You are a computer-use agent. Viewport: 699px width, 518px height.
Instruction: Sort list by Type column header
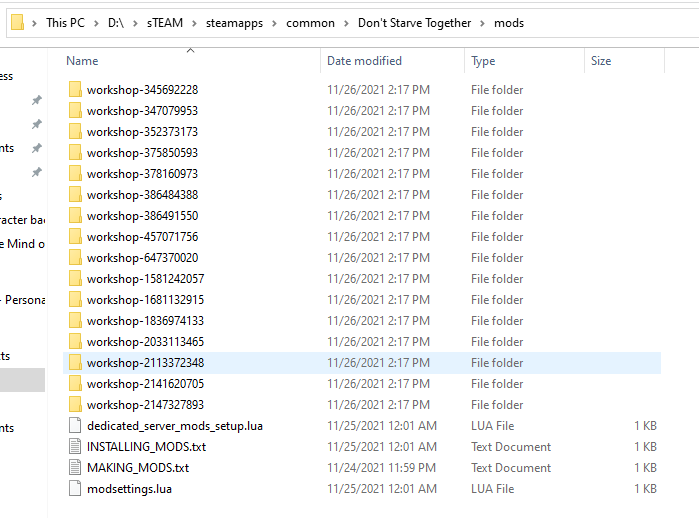483,61
